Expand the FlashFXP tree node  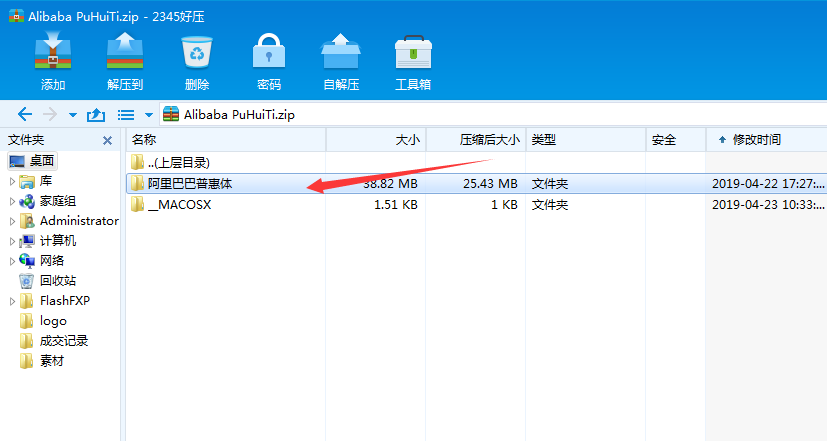coord(12,301)
